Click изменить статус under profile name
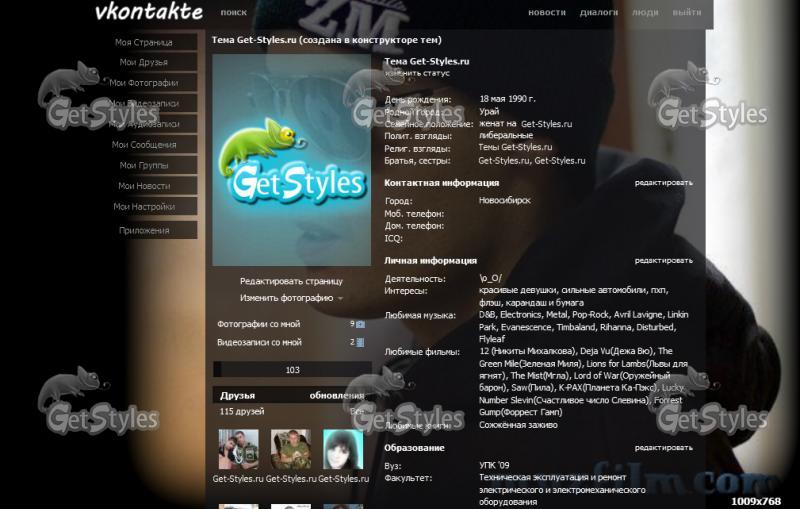Viewport: 800px width, 509px height. [417, 73]
